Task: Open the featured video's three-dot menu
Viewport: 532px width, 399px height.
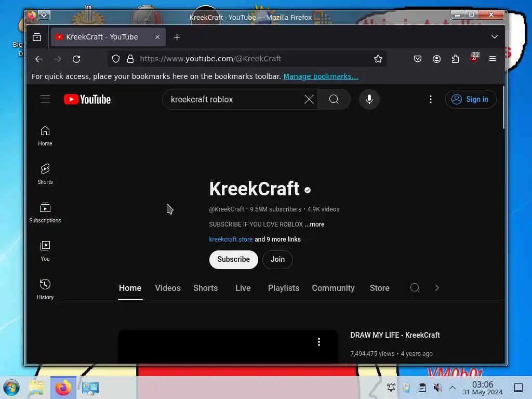Action: click(x=318, y=342)
